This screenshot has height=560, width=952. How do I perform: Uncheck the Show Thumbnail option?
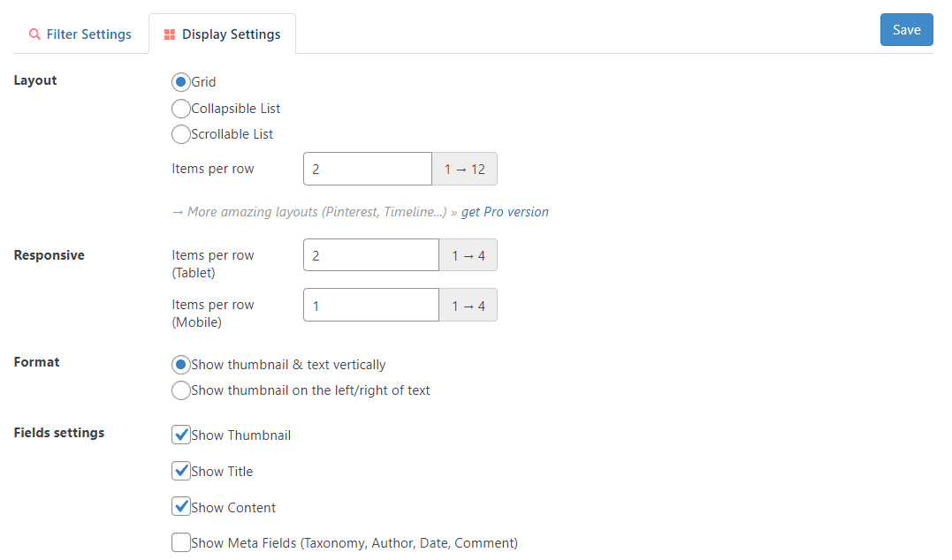pos(180,434)
